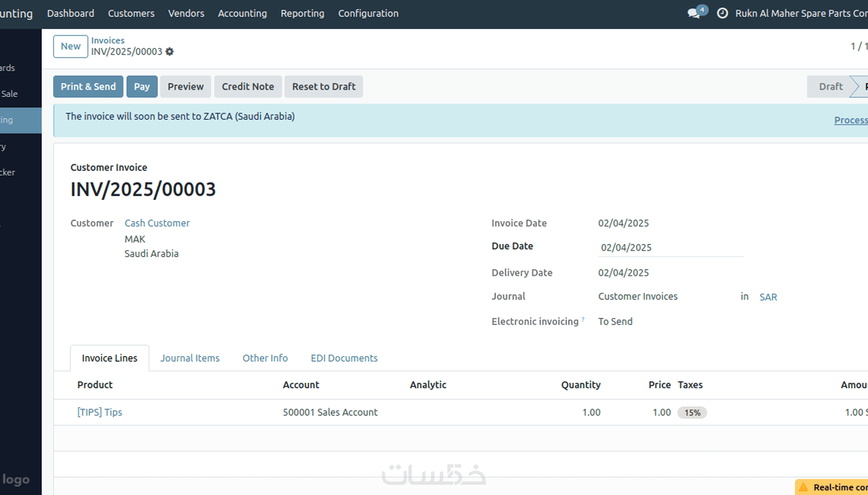
Task: Switch to the Other Info tab
Action: pos(266,358)
